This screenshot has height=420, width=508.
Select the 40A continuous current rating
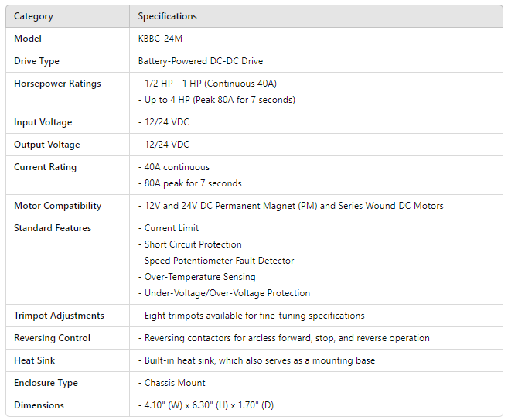click(174, 167)
